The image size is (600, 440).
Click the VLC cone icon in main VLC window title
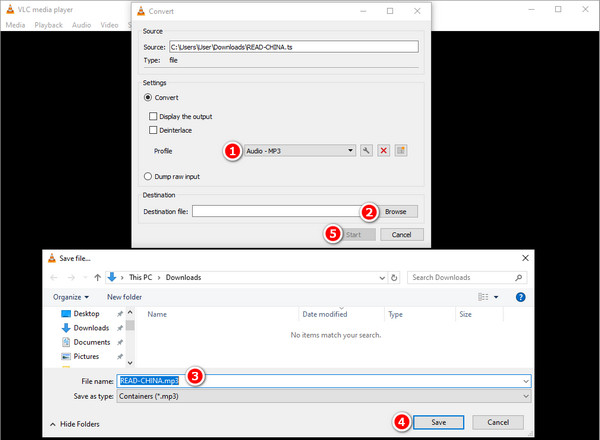[x=10, y=9]
